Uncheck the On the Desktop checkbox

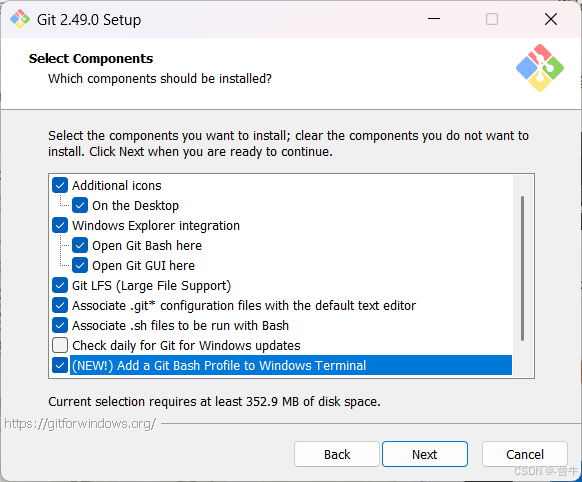(80, 205)
